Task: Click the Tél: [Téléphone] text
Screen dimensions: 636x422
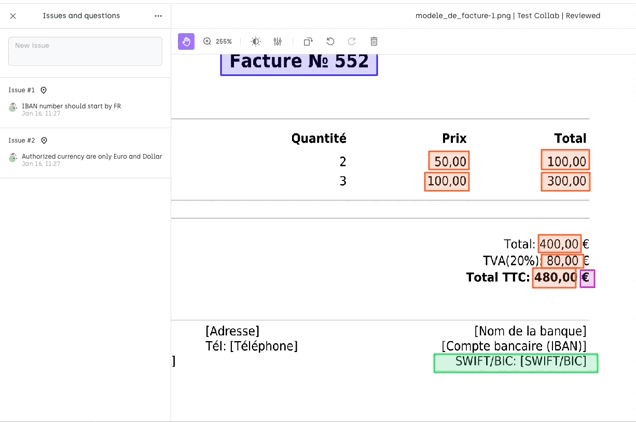Action: tap(251, 346)
